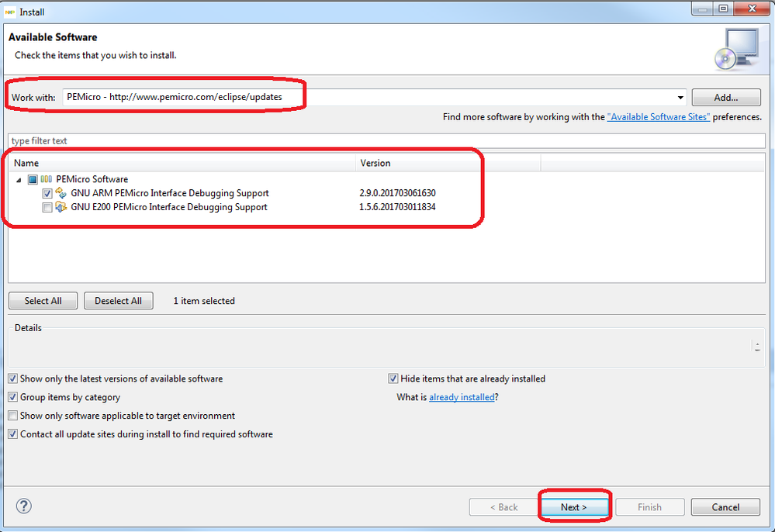Click the GNU E200 PEMicro plugin icon
The image size is (775, 532).
click(x=61, y=207)
